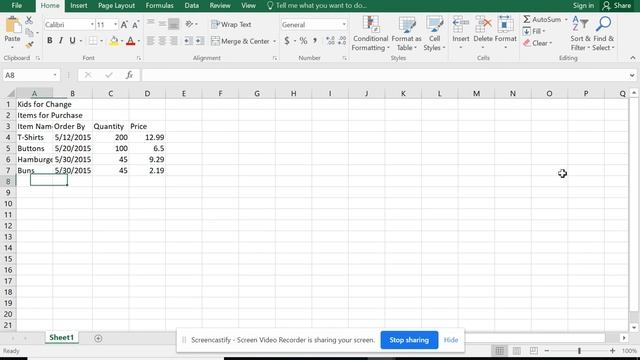The width and height of the screenshot is (640, 360).
Task: Open the Font Color dropdown arrow
Action: 139,41
